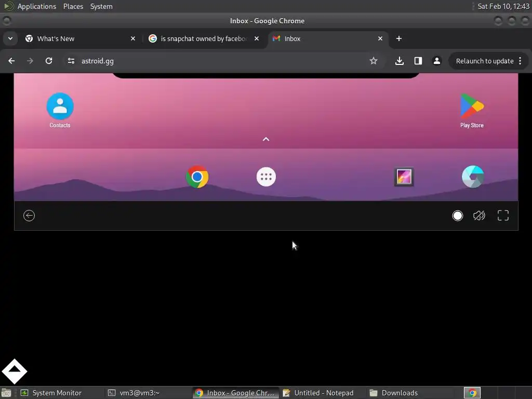Go back in Chrome browser
Image resolution: width=532 pixels, height=399 pixels.
click(x=11, y=61)
